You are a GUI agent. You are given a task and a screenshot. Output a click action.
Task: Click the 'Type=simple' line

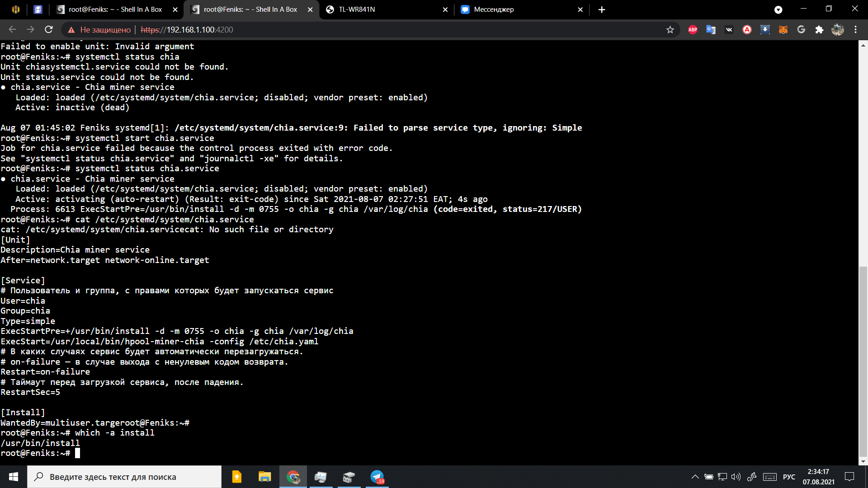point(28,321)
